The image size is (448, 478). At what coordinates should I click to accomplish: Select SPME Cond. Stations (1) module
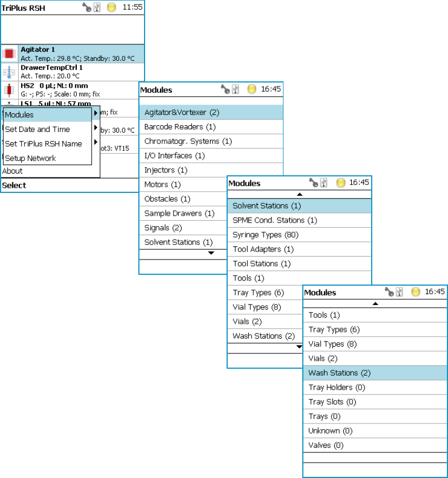[299, 220]
